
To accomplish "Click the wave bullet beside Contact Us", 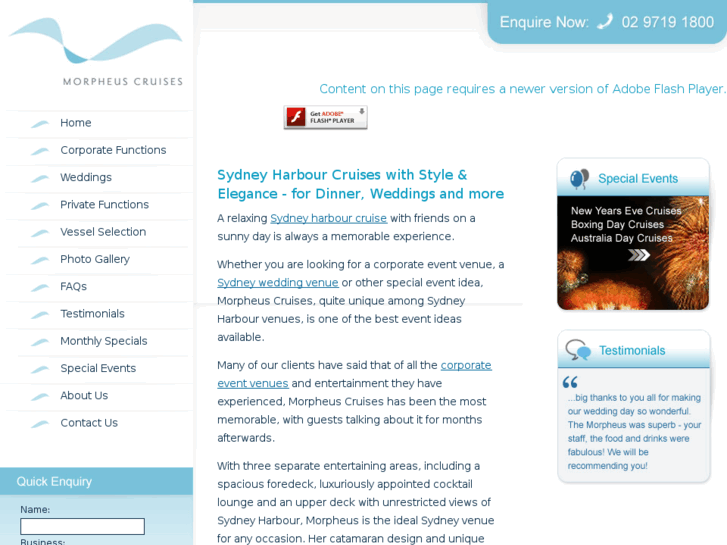I will pyautogui.click(x=40, y=424).
